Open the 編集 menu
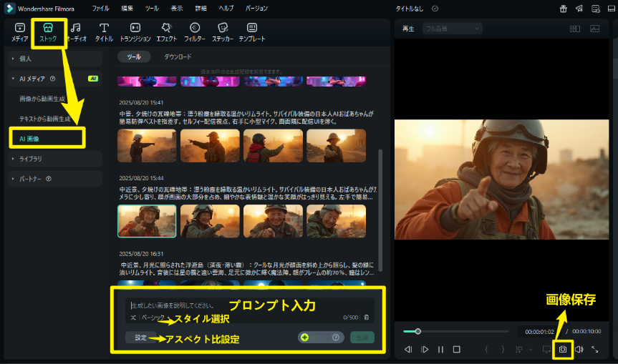Viewport: 618px width, 364px height. (127, 9)
